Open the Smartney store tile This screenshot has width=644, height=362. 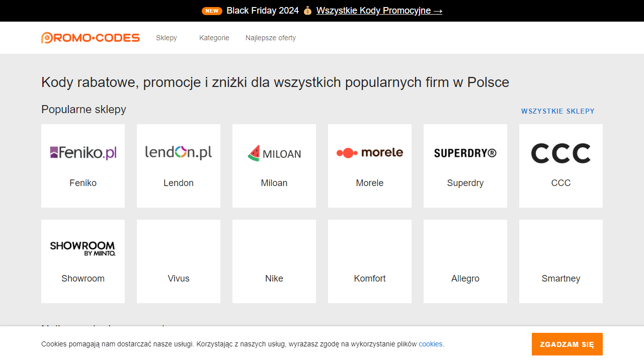coord(560,261)
